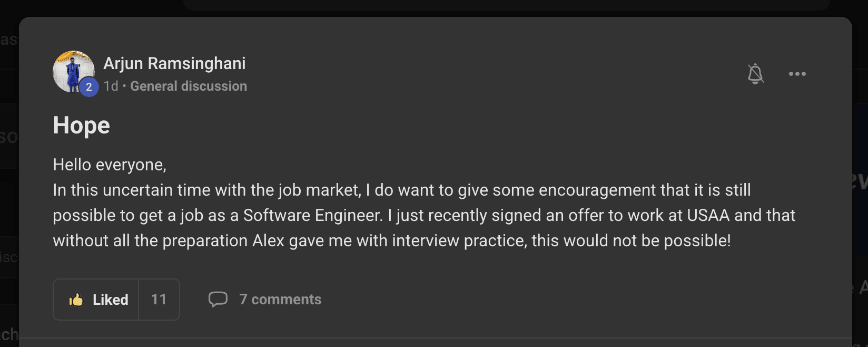Screen dimensions: 868x347
Task: Click the Hope post title
Action: (82, 126)
